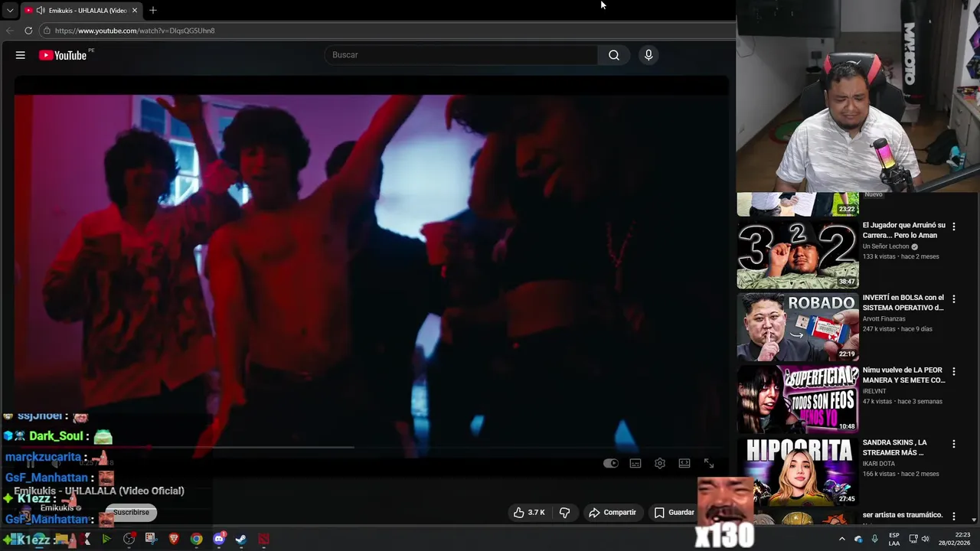Image resolution: width=980 pixels, height=551 pixels.
Task: Click the browser address bar URL
Action: (135, 31)
